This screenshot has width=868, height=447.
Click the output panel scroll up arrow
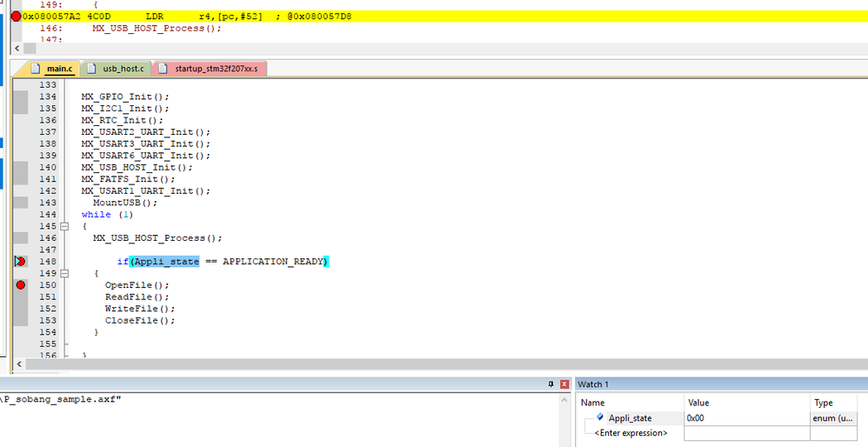coord(564,400)
